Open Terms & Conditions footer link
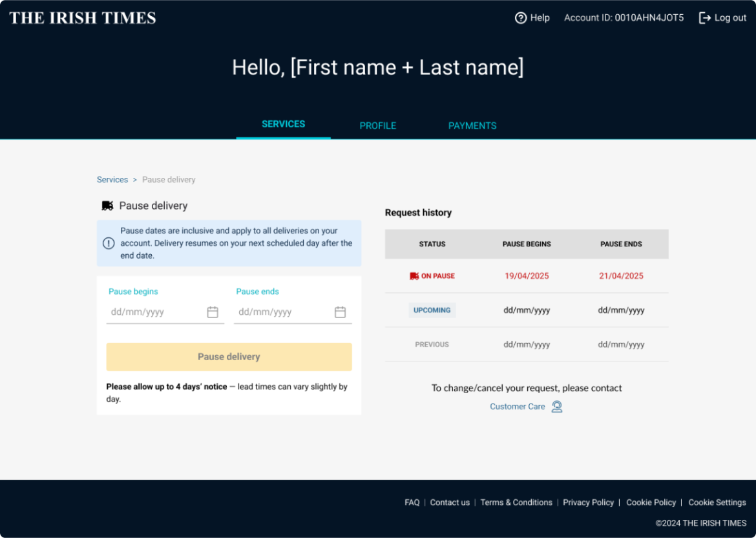 click(516, 502)
